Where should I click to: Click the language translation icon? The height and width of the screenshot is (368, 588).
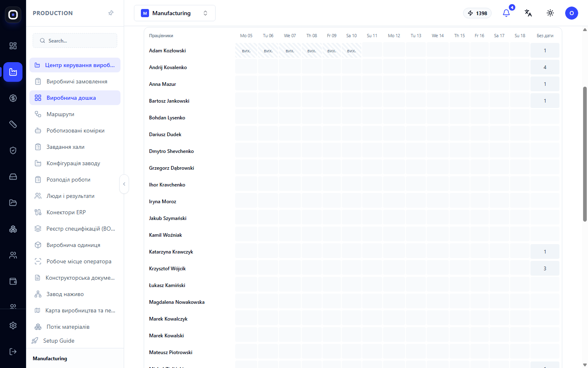click(x=528, y=13)
